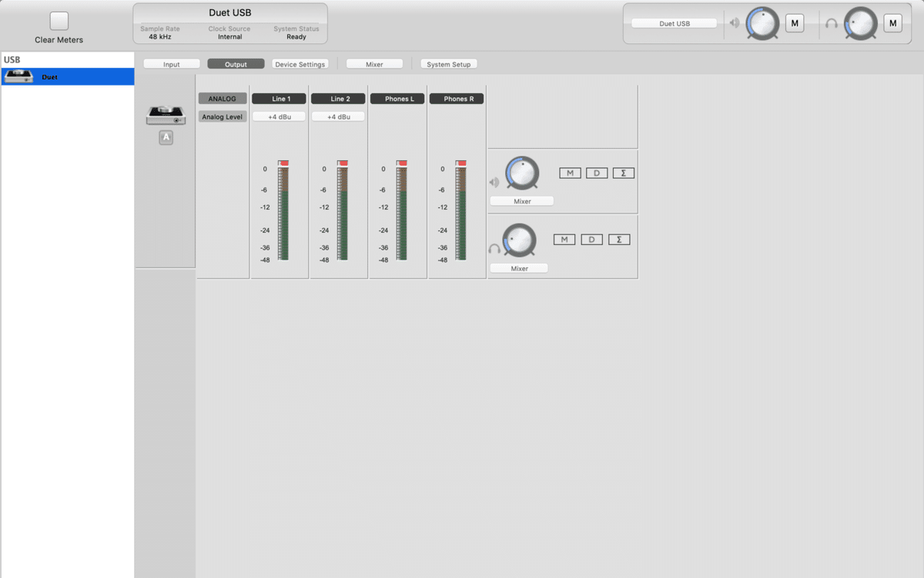Mute headphones with toolbar M button
Image resolution: width=924 pixels, height=578 pixels.
[892, 23]
